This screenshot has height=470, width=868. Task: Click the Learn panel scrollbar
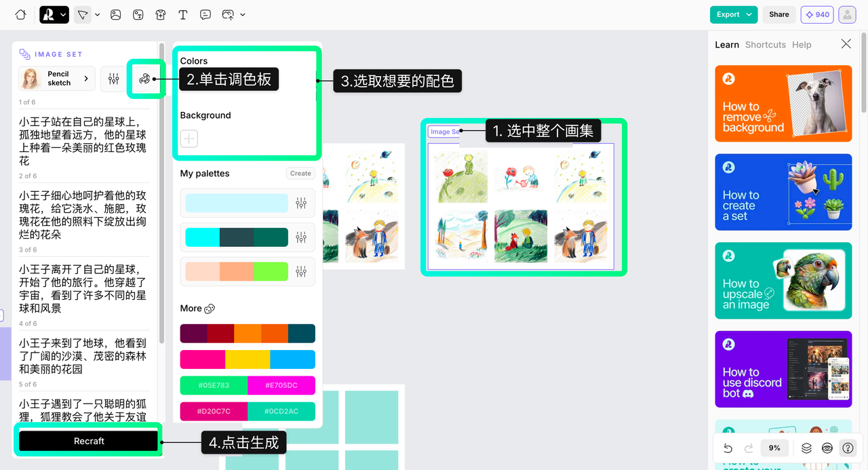[864, 72]
